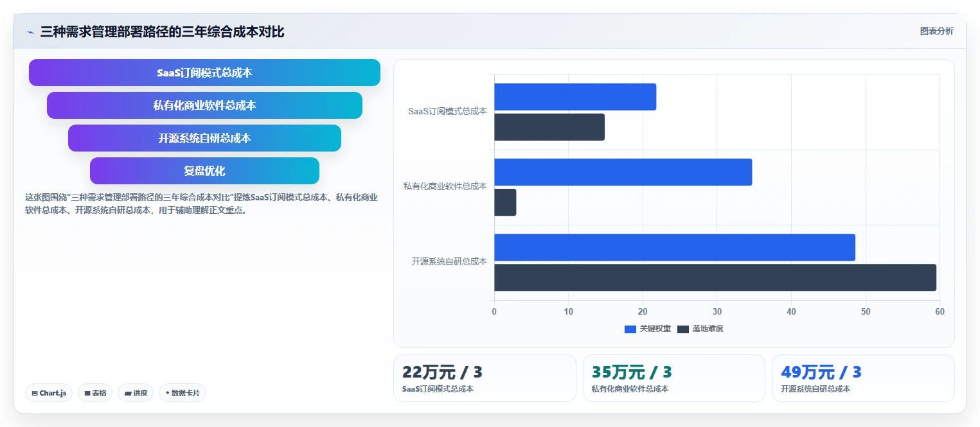Click the blue bar for 开源系统自研总成本
The image size is (980, 427).
coord(675,247)
